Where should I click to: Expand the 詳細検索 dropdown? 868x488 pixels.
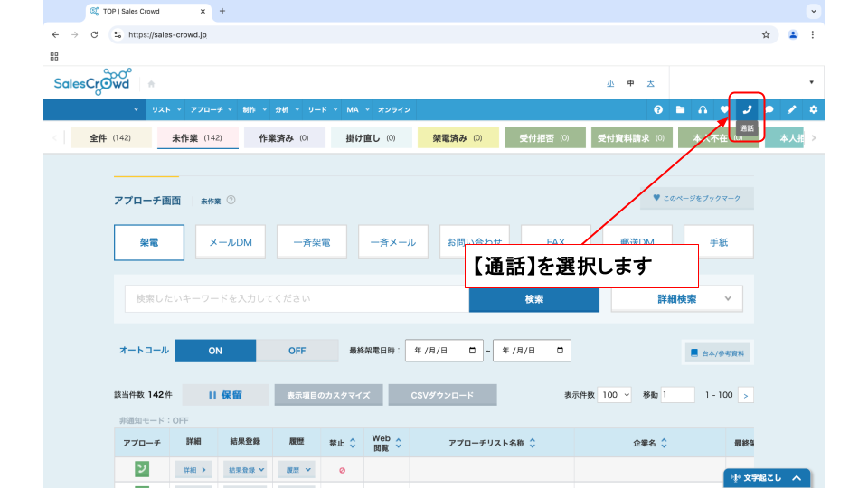point(676,298)
